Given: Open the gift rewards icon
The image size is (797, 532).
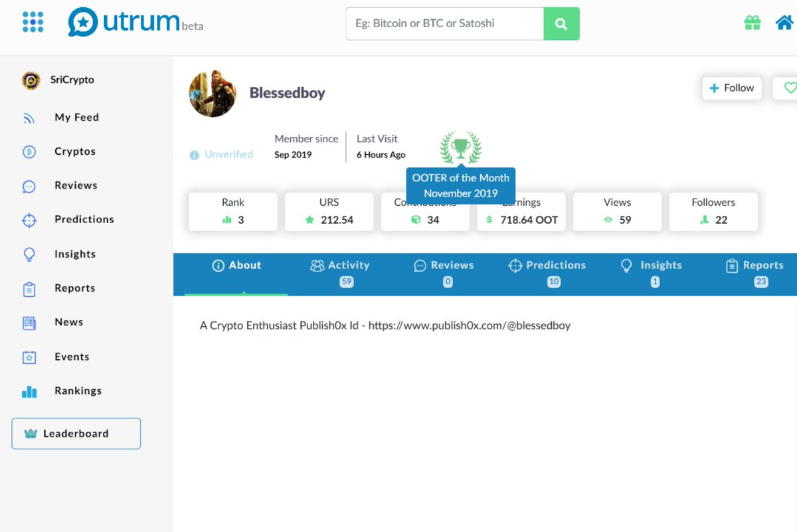Looking at the screenshot, I should coord(752,23).
